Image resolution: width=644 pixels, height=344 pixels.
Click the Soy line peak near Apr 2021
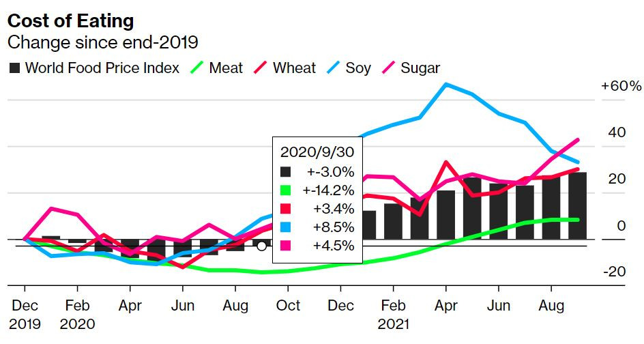tap(446, 84)
